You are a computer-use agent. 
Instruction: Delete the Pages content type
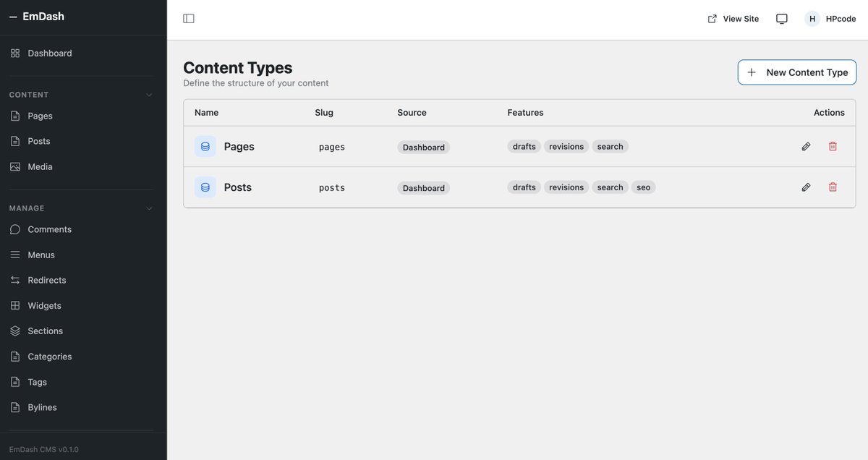[x=833, y=147]
